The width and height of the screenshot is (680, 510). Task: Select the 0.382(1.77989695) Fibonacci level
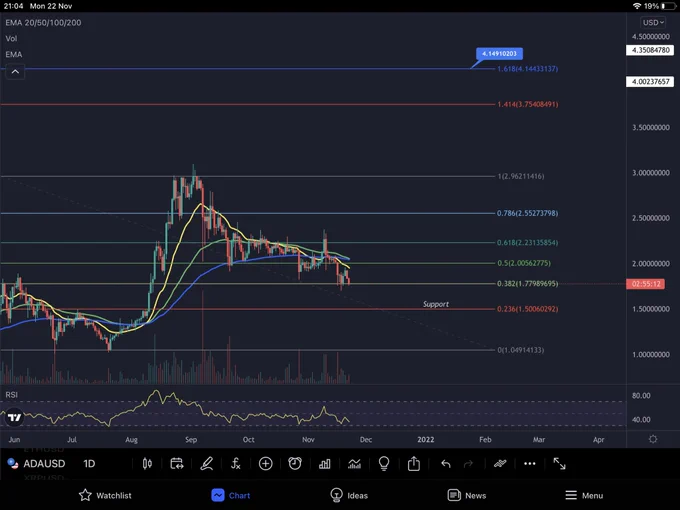[527, 284]
